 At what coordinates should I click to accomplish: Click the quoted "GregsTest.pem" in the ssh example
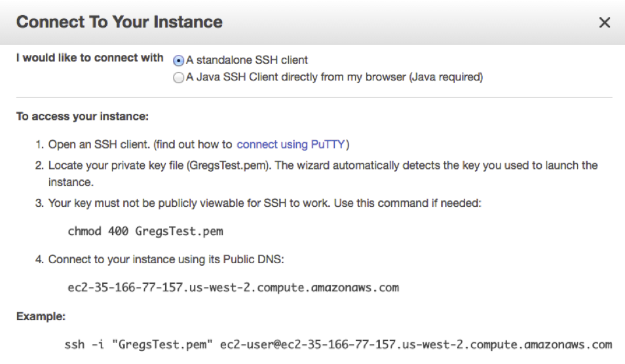coord(162,344)
